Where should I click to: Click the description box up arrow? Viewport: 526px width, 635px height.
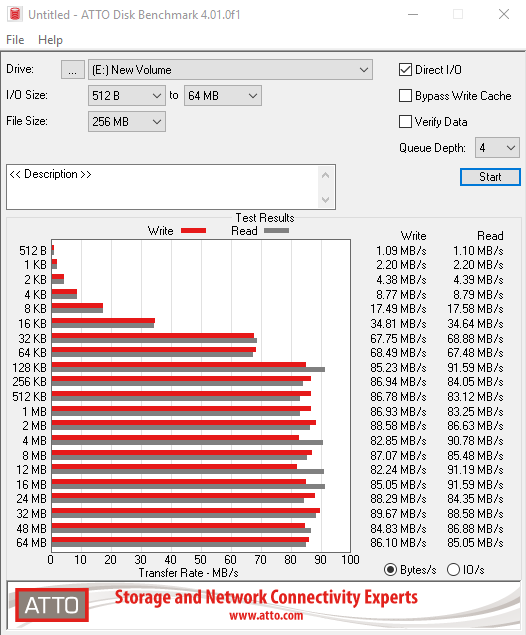(x=325, y=175)
